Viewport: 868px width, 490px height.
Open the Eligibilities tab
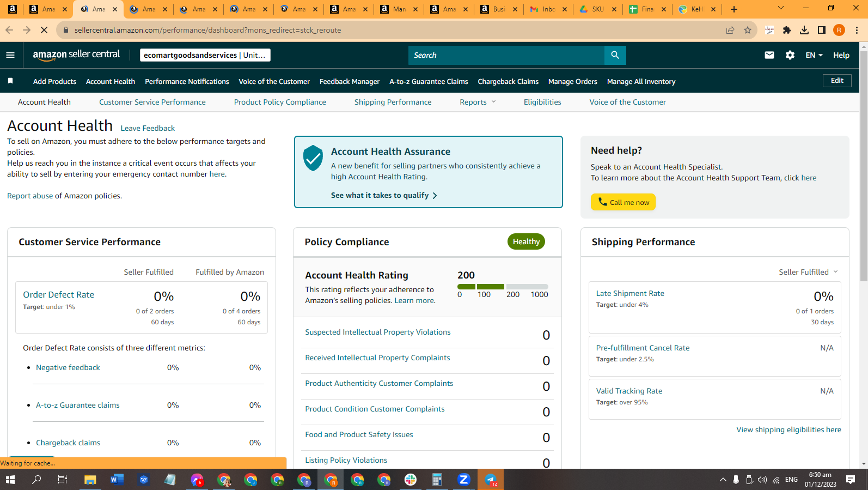pyautogui.click(x=542, y=102)
